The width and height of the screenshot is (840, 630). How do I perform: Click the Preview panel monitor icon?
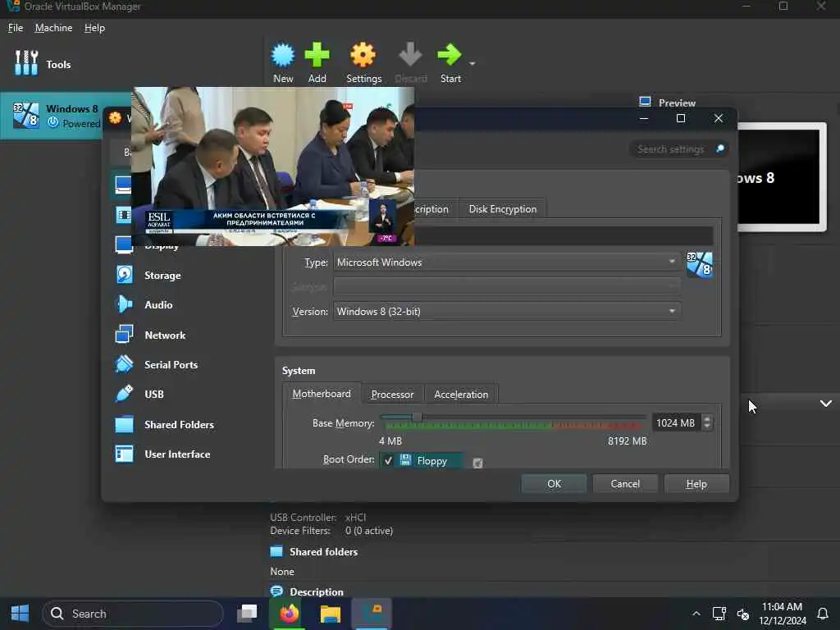coord(645,102)
